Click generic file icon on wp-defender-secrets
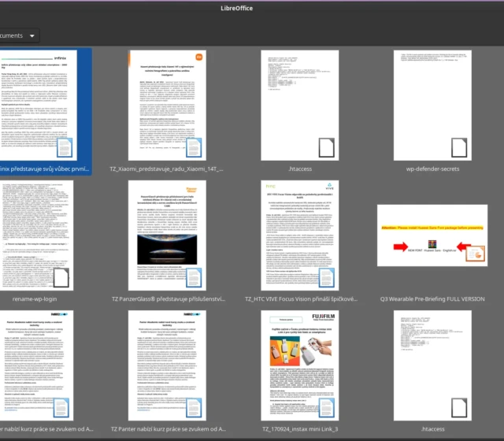The image size is (504, 441). 459,147
